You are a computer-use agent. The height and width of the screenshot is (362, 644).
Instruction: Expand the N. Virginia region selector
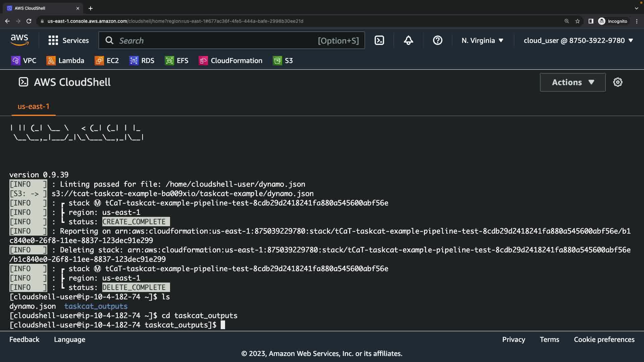(482, 41)
